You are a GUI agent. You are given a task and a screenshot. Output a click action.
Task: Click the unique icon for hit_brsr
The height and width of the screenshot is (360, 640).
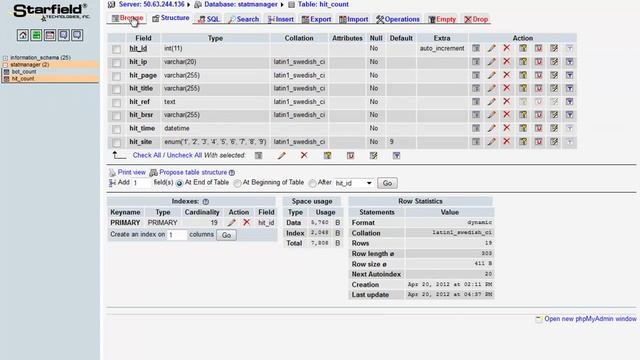pos(538,115)
